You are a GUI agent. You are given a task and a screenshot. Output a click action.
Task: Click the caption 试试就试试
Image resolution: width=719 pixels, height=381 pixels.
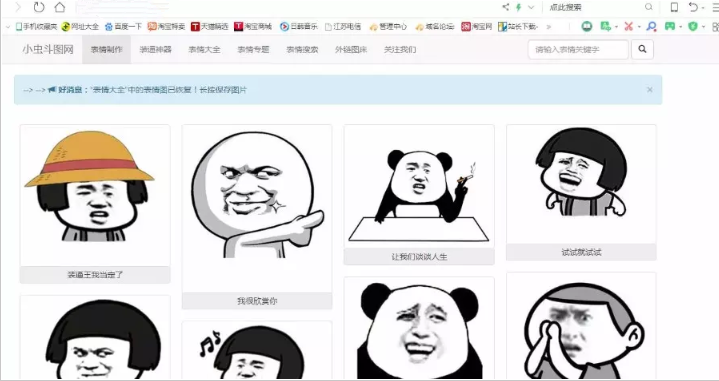pyautogui.click(x=581, y=252)
